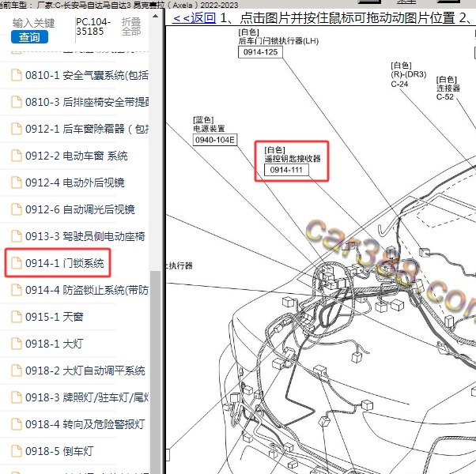Select 0914-1 门锁系统 item
The height and width of the screenshot is (474, 476).
(x=65, y=263)
